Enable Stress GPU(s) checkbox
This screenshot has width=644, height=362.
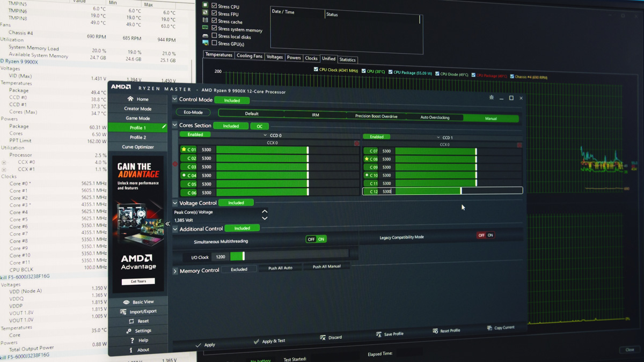click(x=214, y=43)
